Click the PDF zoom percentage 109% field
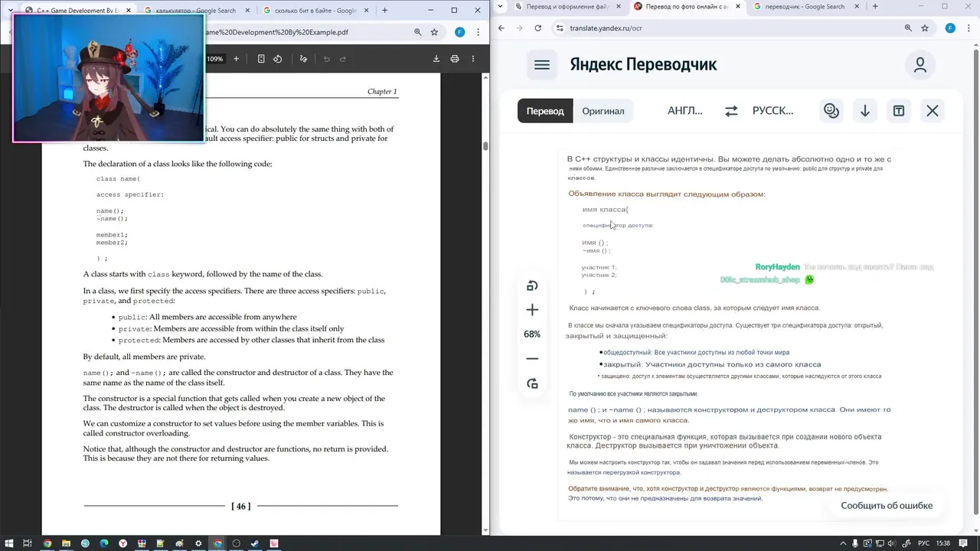Screen dimensions: 980x551 pos(215,59)
